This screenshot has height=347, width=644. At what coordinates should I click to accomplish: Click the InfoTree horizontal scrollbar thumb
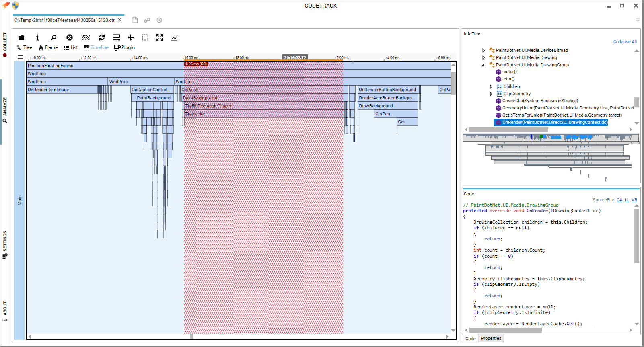point(509,129)
